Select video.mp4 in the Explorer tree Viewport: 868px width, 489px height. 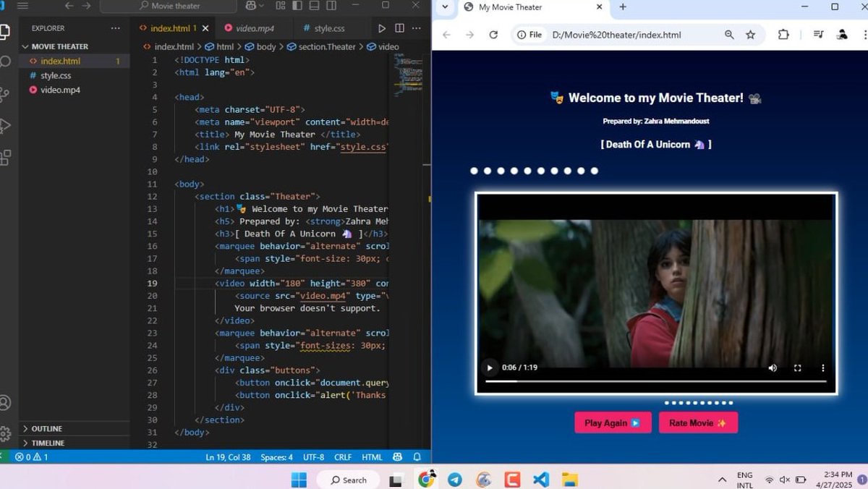(75, 90)
